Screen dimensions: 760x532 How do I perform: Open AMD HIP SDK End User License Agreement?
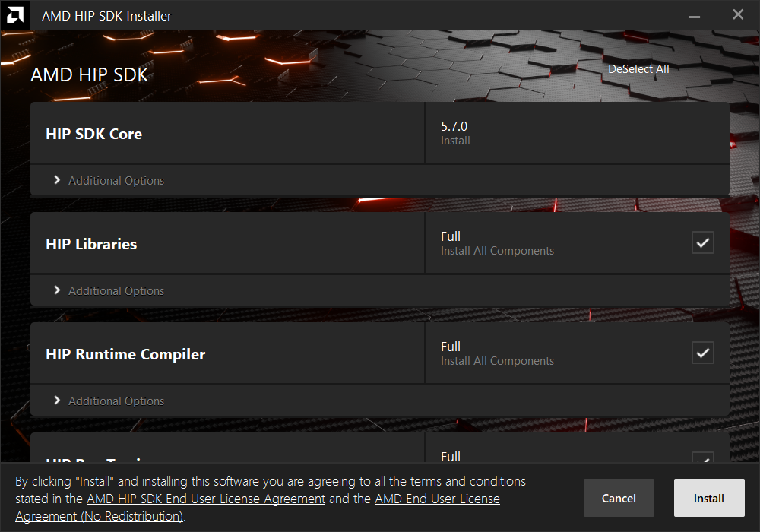[x=206, y=499]
